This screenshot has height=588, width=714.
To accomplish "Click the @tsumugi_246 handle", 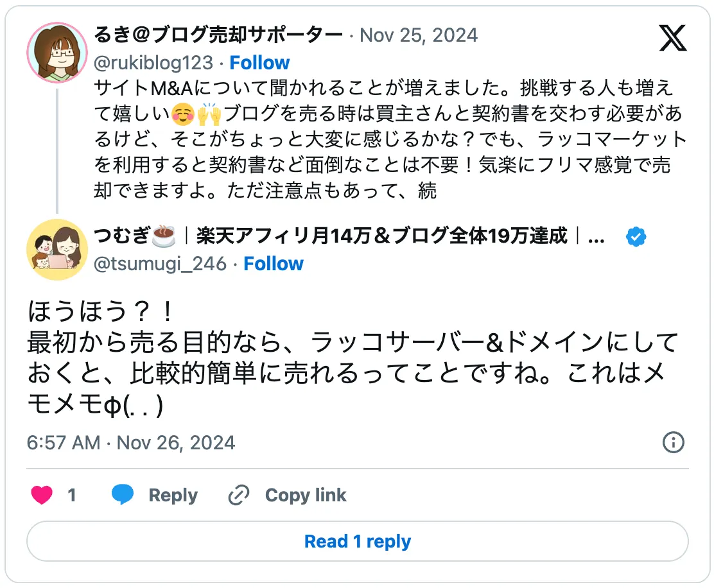I will pos(158,263).
